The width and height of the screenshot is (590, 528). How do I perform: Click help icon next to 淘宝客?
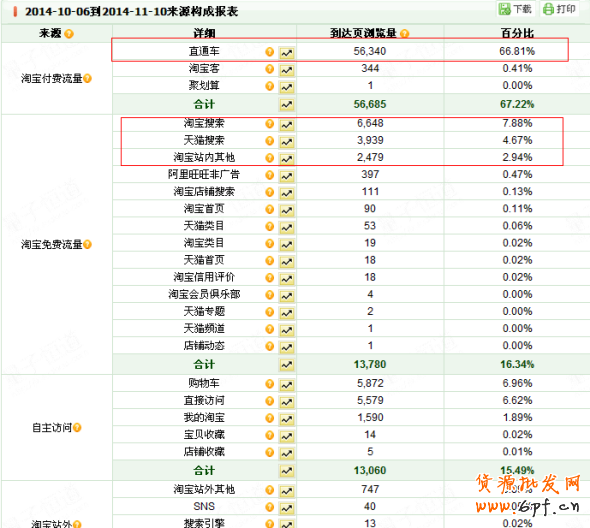[x=269, y=69]
